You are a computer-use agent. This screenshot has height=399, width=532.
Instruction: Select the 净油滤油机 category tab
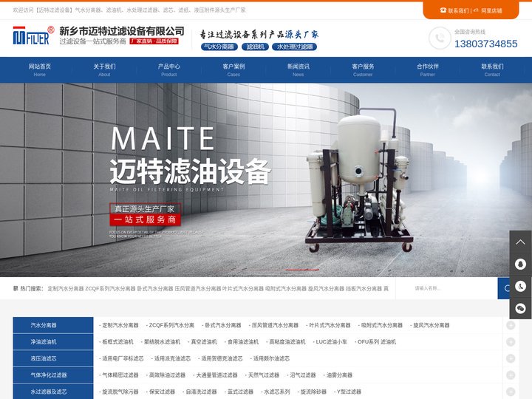pyautogui.click(x=53, y=341)
